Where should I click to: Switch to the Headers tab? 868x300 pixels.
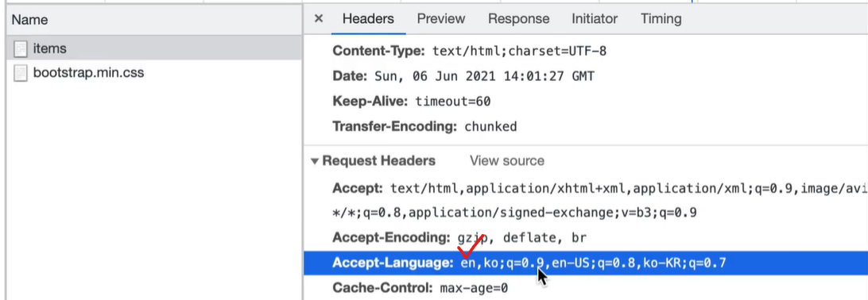click(x=368, y=19)
